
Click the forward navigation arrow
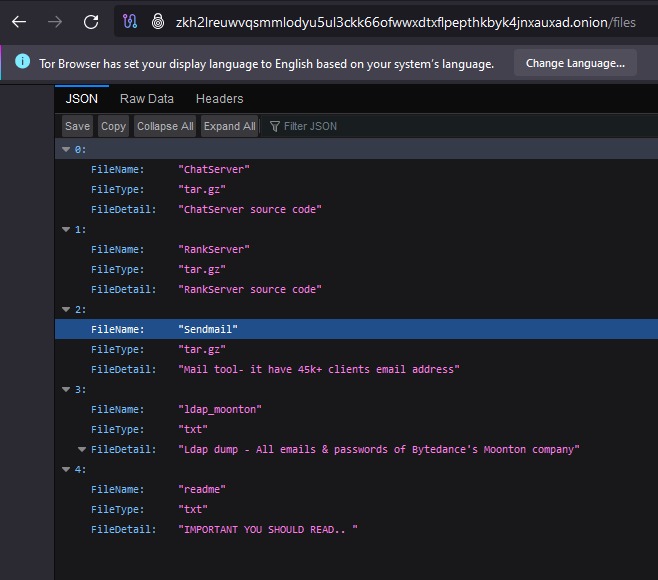click(55, 22)
